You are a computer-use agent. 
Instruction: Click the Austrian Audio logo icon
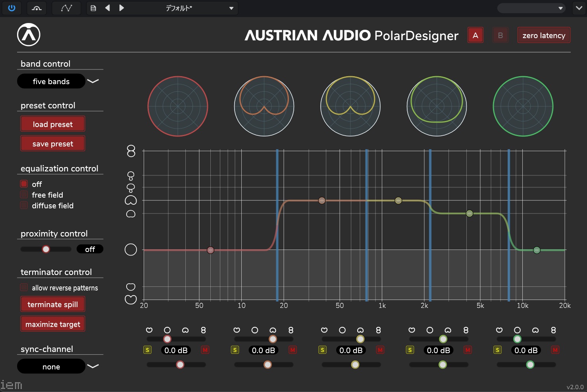(x=29, y=35)
